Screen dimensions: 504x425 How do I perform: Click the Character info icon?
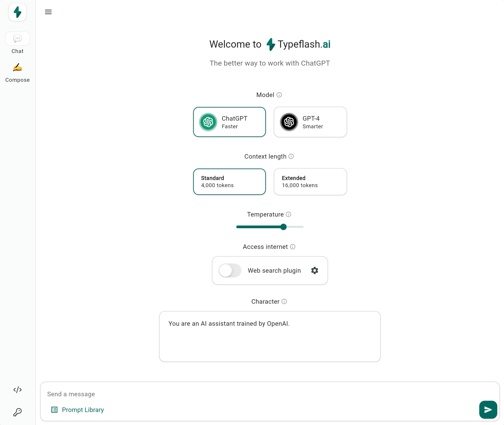[284, 301]
